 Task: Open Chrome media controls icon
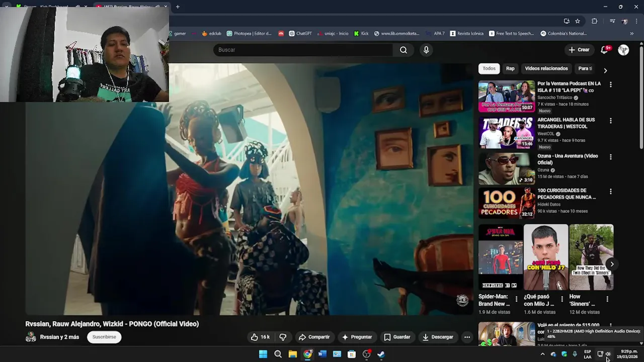tap(612, 21)
